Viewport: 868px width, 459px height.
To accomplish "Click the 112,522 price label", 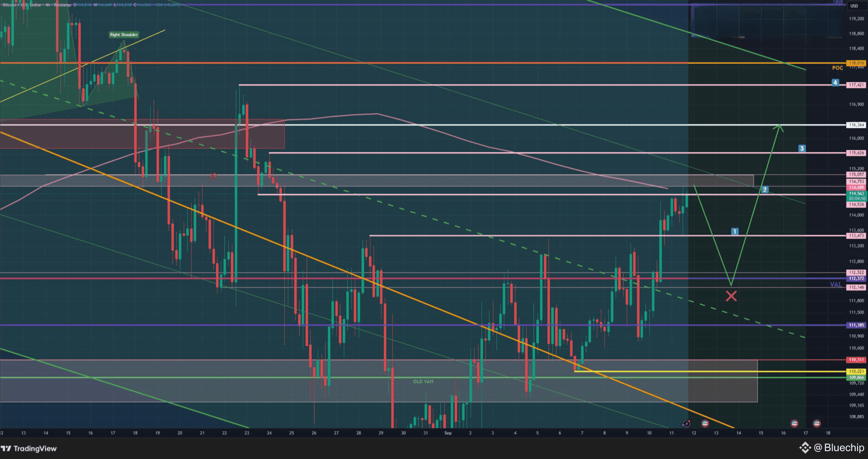I will [x=856, y=272].
